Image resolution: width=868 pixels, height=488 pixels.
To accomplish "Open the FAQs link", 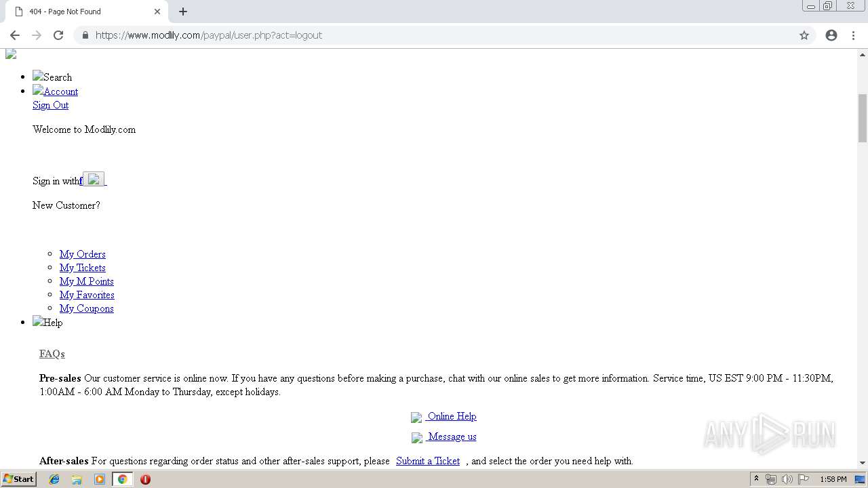I will pos(52,354).
